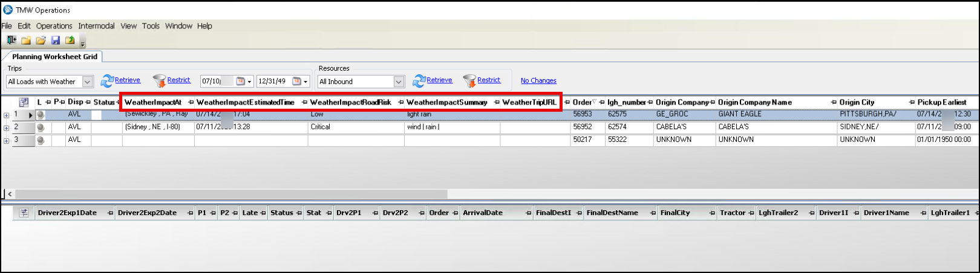Screen dimensions: 980x273
Task: Click the light rain summary cell
Action: (452, 114)
